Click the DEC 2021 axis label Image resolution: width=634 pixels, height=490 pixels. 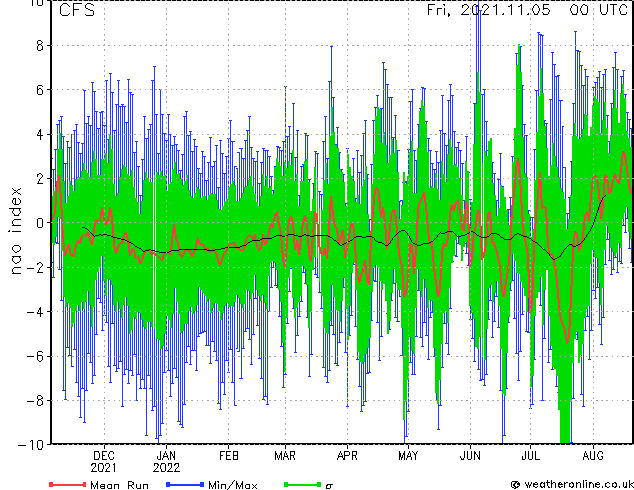(104, 462)
